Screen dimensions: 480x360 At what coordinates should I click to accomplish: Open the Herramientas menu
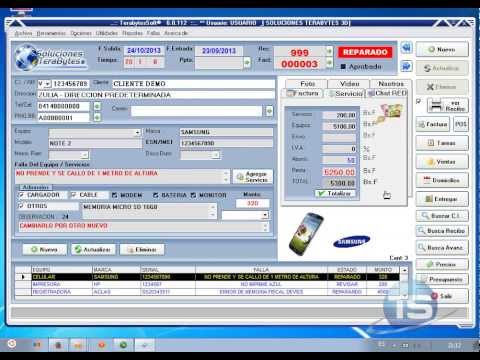[51, 33]
